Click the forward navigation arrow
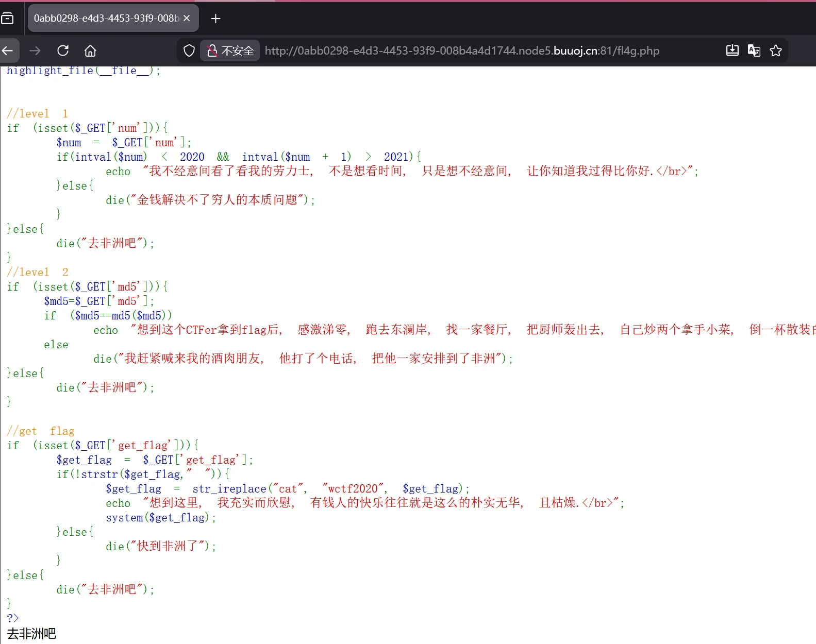This screenshot has height=644, width=816. (x=35, y=50)
